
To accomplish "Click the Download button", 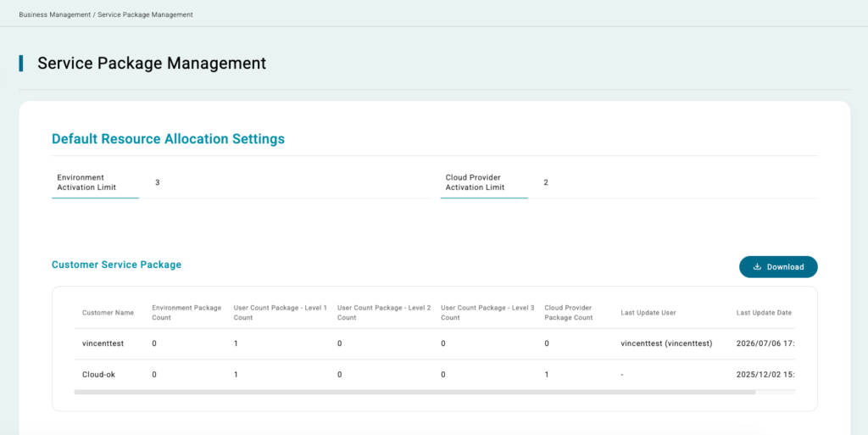I will [778, 267].
